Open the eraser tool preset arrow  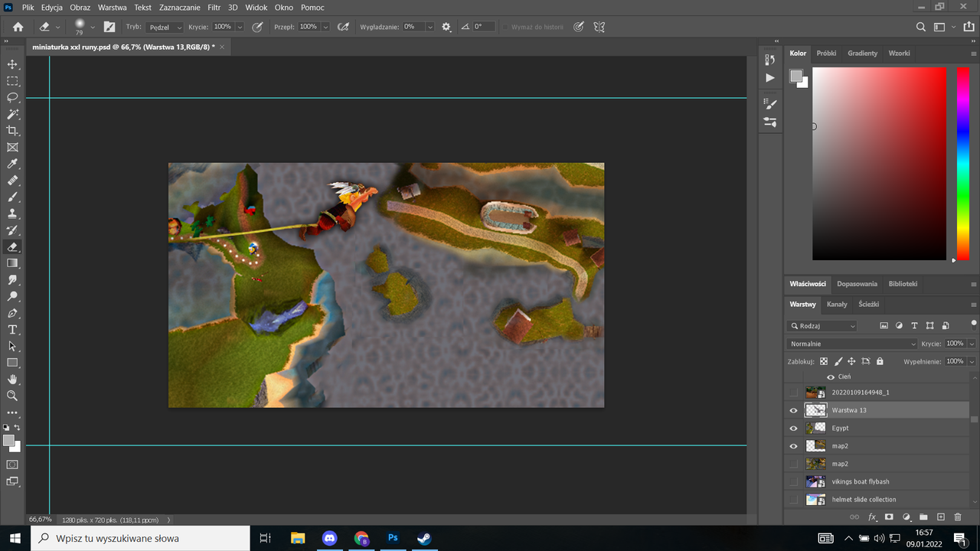point(58,27)
